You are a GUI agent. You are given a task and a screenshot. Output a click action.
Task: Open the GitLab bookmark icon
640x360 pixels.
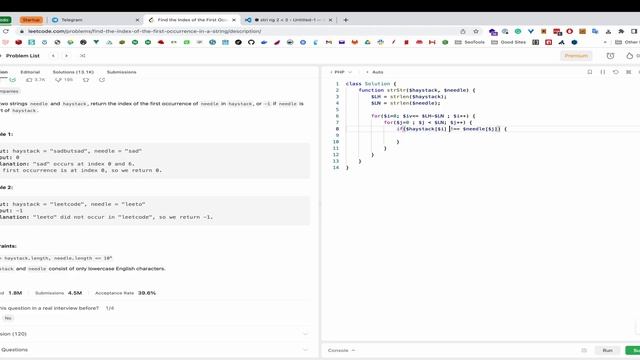click(355, 42)
